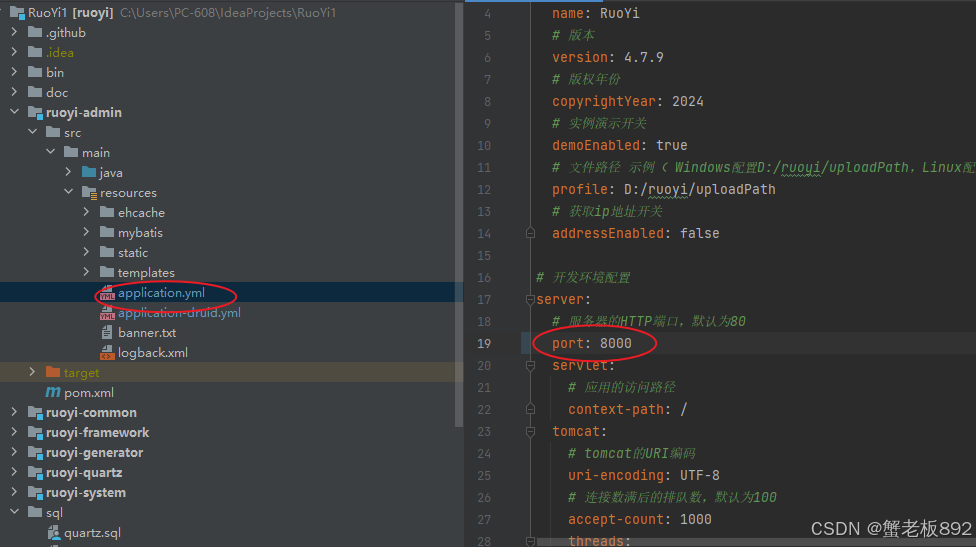Viewport: 976px width, 547px height.
Task: Click fold end marker at line 22
Action: click(530, 409)
